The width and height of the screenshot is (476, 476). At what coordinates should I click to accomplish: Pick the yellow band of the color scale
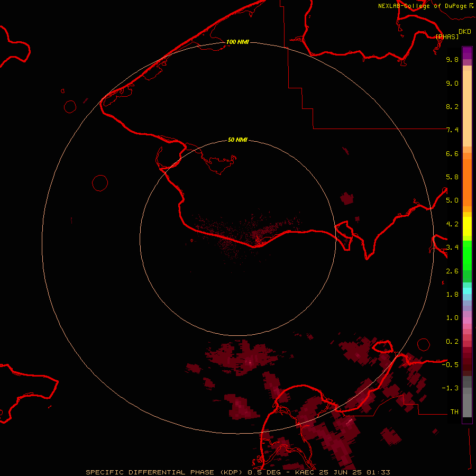click(467, 226)
